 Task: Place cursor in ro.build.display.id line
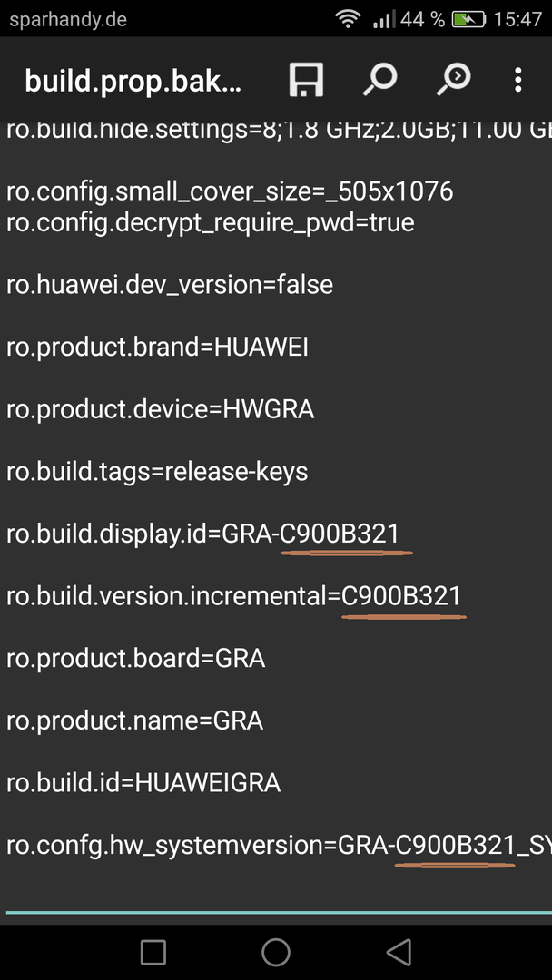(202, 534)
